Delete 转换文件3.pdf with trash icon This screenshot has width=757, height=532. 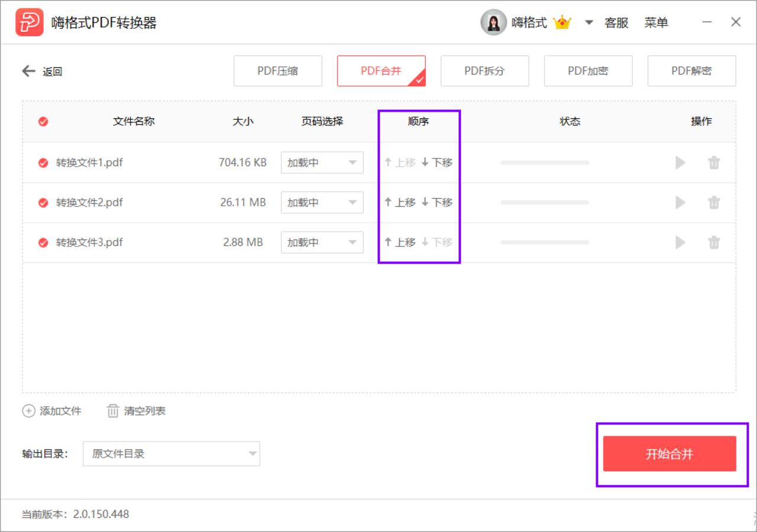point(714,242)
